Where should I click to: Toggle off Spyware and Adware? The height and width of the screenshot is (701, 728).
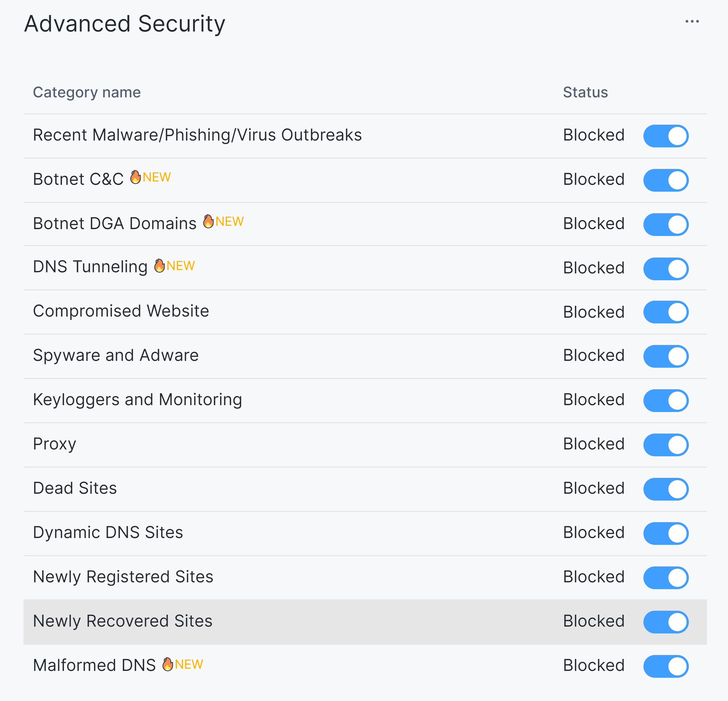coord(666,356)
